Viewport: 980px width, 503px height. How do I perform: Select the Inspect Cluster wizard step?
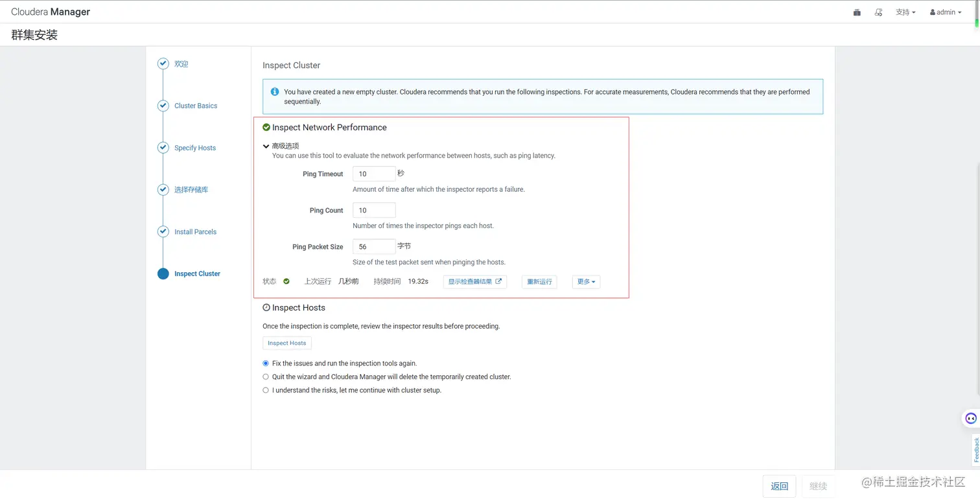point(197,274)
